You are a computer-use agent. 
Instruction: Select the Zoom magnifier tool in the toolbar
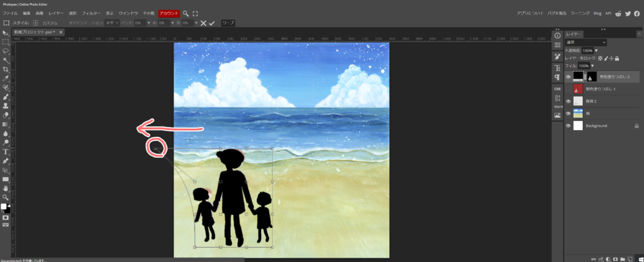tap(6, 197)
